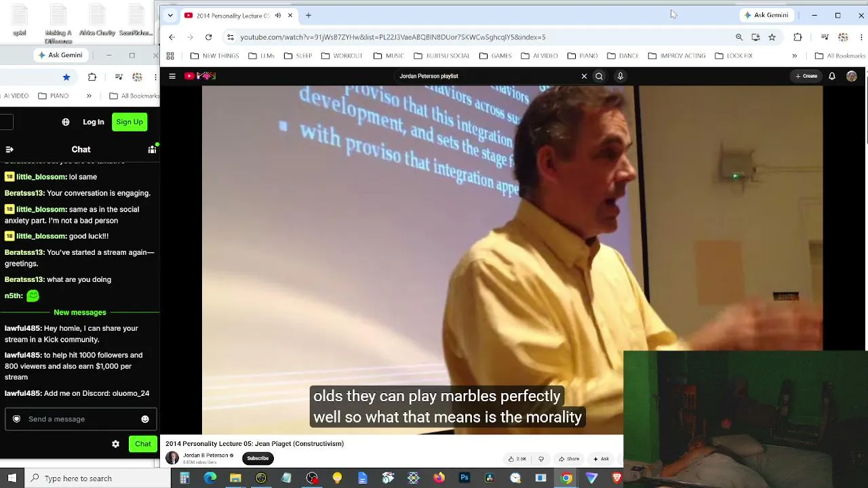Open the DANCE bookmark folder
Image resolution: width=868 pixels, height=488 pixels.
pos(623,56)
